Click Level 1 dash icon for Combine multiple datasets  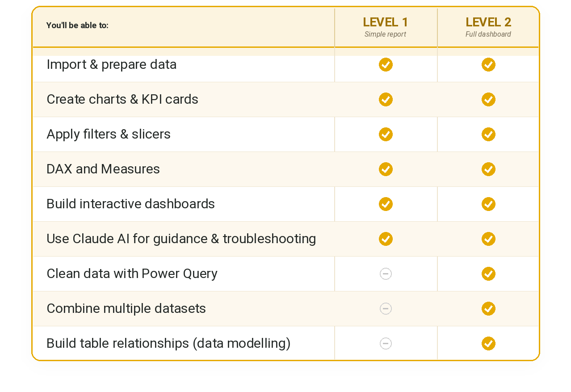[386, 308]
